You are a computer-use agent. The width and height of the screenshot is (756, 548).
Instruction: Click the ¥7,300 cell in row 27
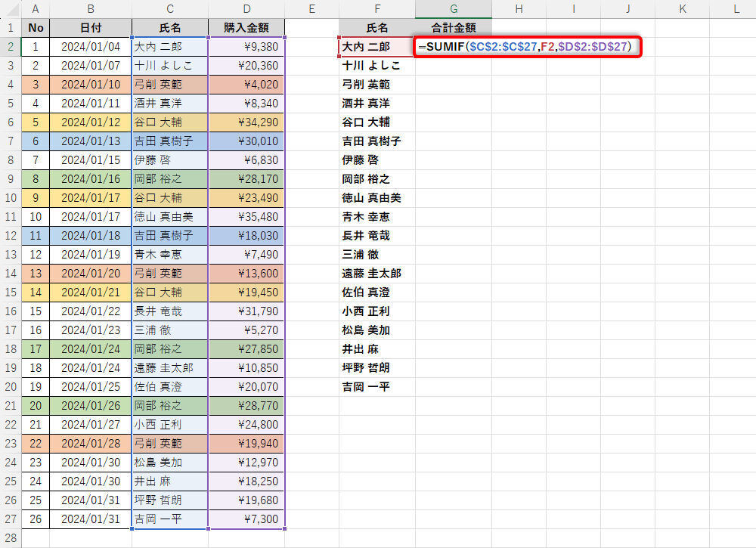pos(246,519)
